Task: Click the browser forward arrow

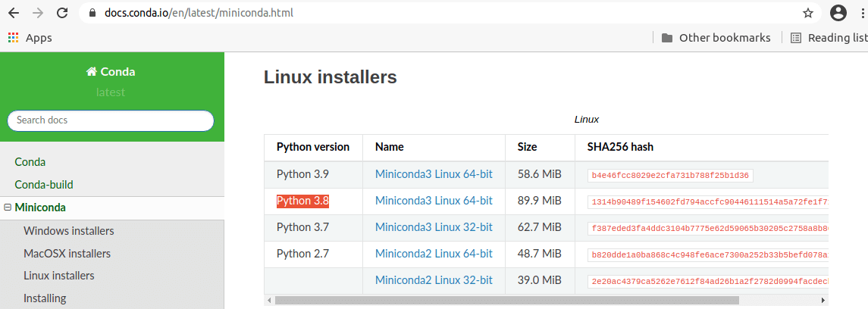Action: pos(38,14)
